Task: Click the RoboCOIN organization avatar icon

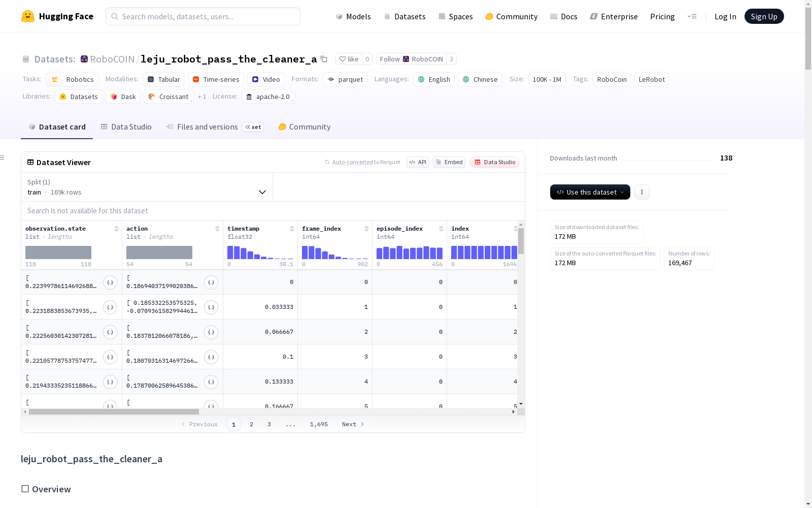Action: 84,59
